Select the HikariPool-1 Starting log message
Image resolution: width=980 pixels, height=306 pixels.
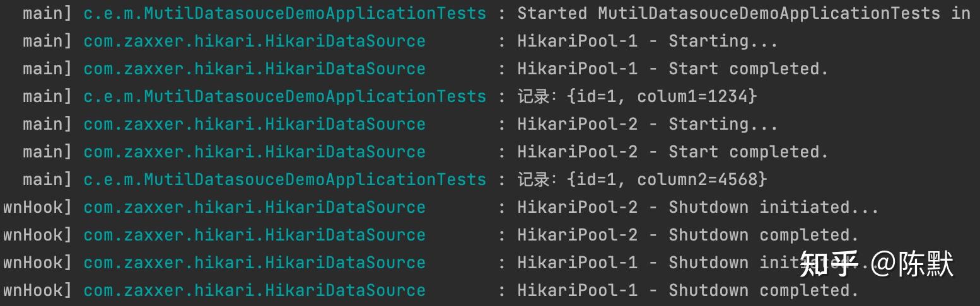tap(648, 41)
